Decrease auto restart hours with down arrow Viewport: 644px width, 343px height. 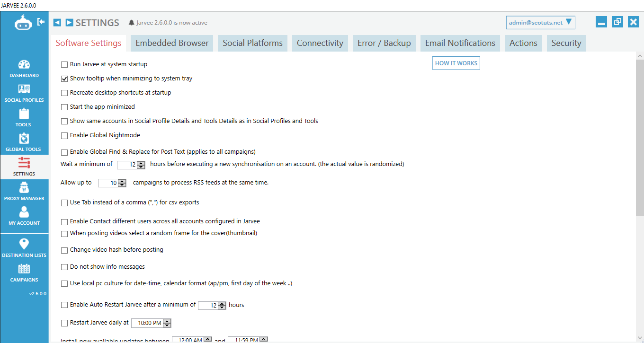coord(222,308)
